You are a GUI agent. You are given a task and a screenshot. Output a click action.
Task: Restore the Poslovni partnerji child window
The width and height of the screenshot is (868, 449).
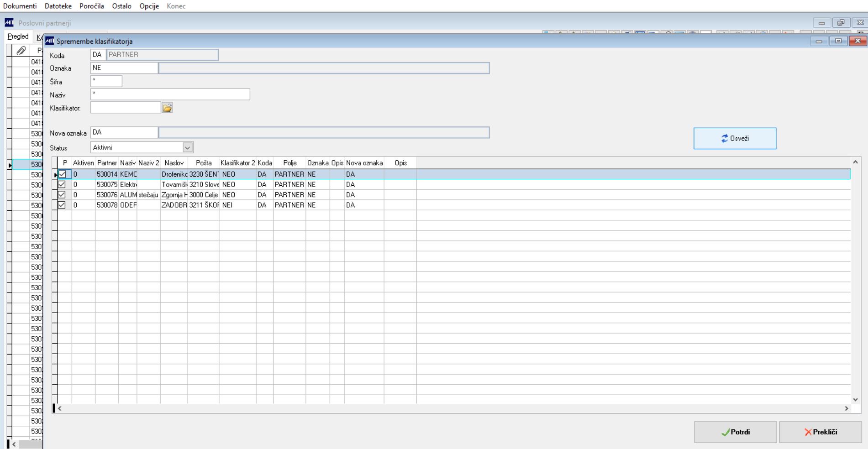841,23
